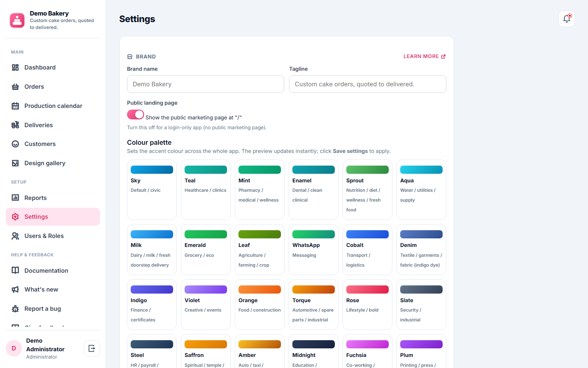Click the Brand name input field
Screen dimensions: 588x368
[205, 84]
